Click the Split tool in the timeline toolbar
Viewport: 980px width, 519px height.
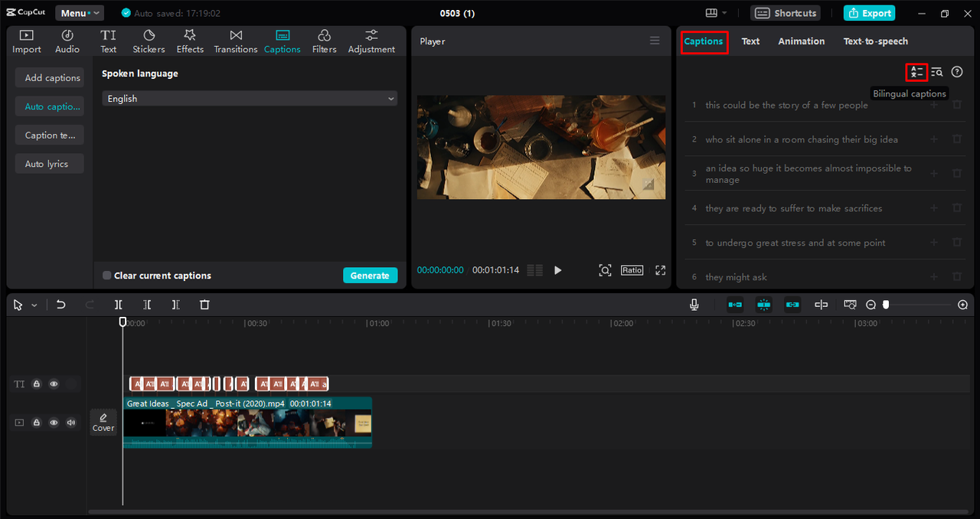click(119, 305)
